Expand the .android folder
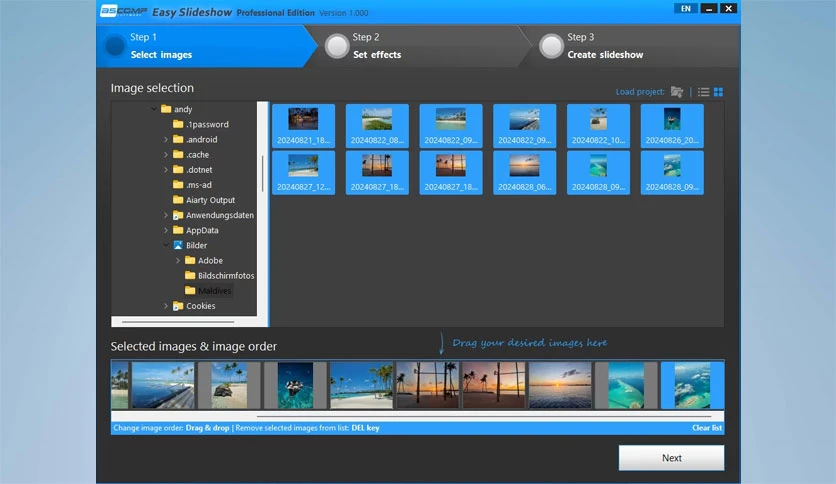Screen dimensions: 836x484 [166, 139]
